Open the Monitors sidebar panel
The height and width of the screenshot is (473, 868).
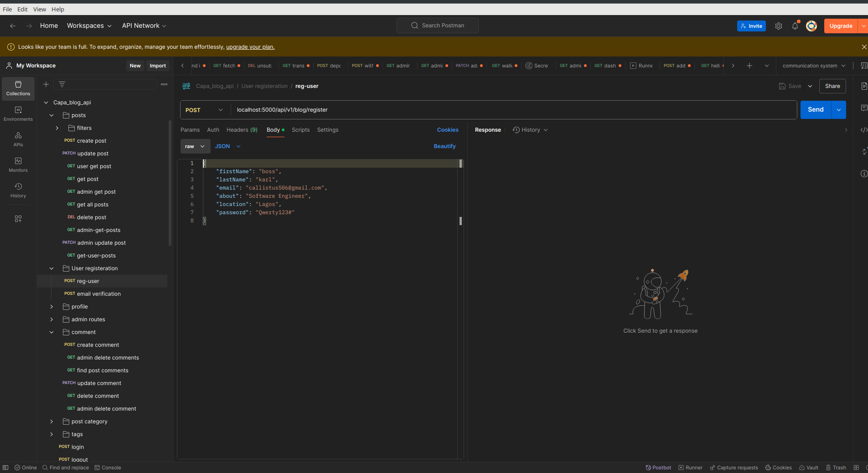click(18, 165)
